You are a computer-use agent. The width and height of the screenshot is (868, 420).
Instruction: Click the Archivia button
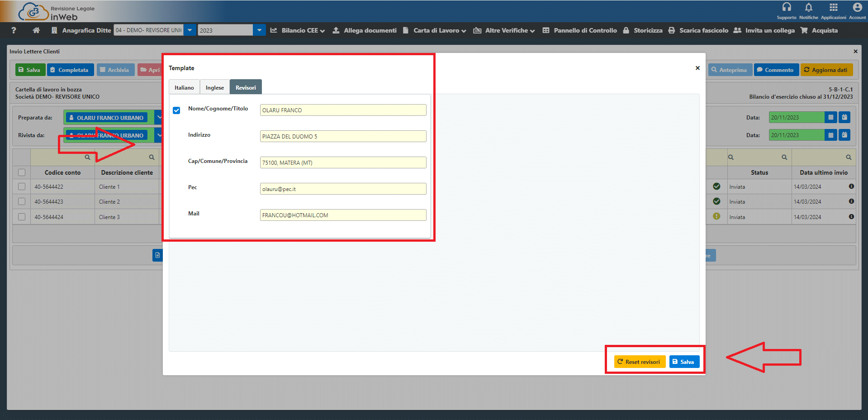tap(115, 70)
